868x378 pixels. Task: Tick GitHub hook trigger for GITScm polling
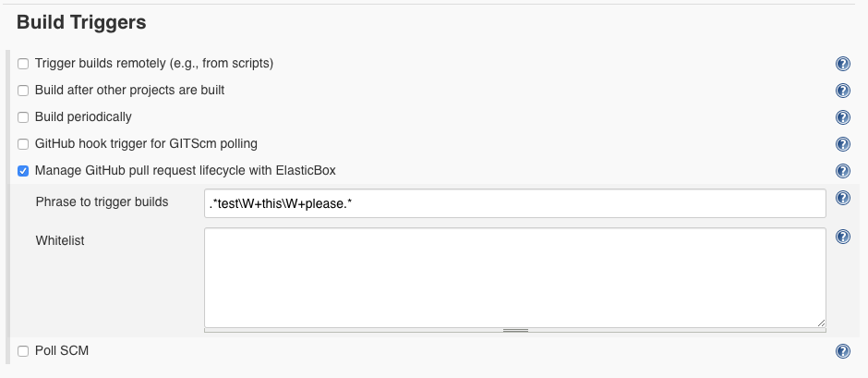pyautogui.click(x=23, y=144)
